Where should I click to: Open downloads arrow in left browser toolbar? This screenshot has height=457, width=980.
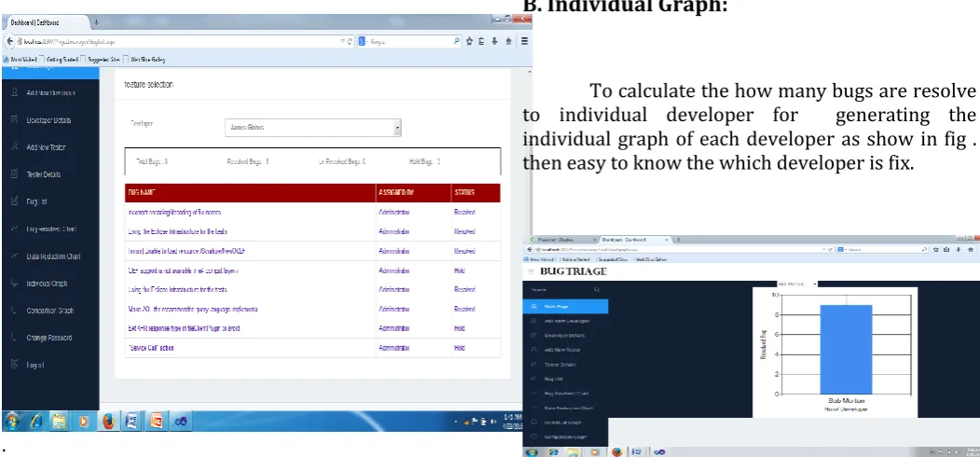[494, 41]
